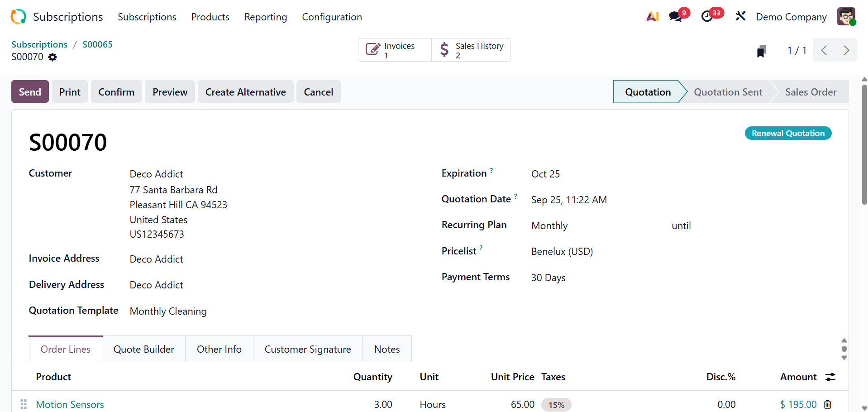Open the activities clock icon
The height and width of the screenshot is (412, 868).
point(707,17)
